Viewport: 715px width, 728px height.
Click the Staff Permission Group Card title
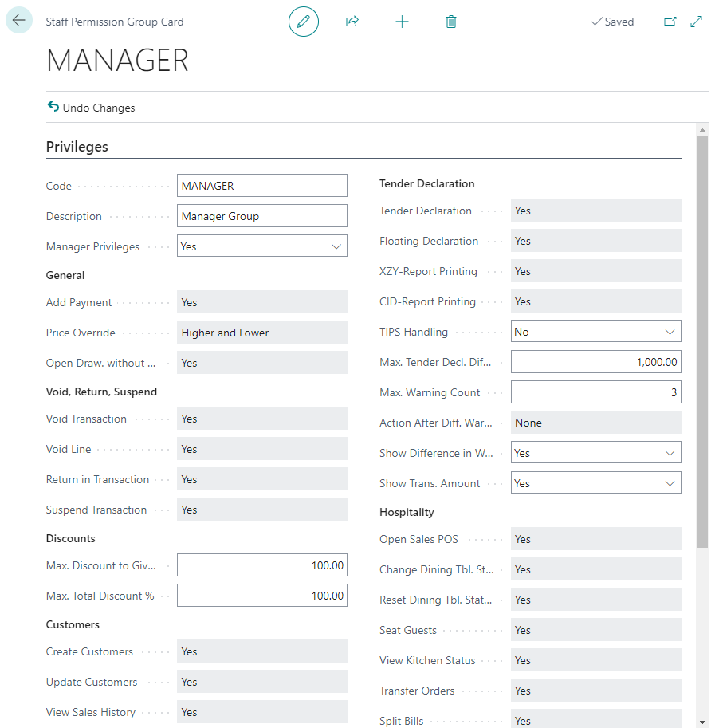click(x=115, y=22)
